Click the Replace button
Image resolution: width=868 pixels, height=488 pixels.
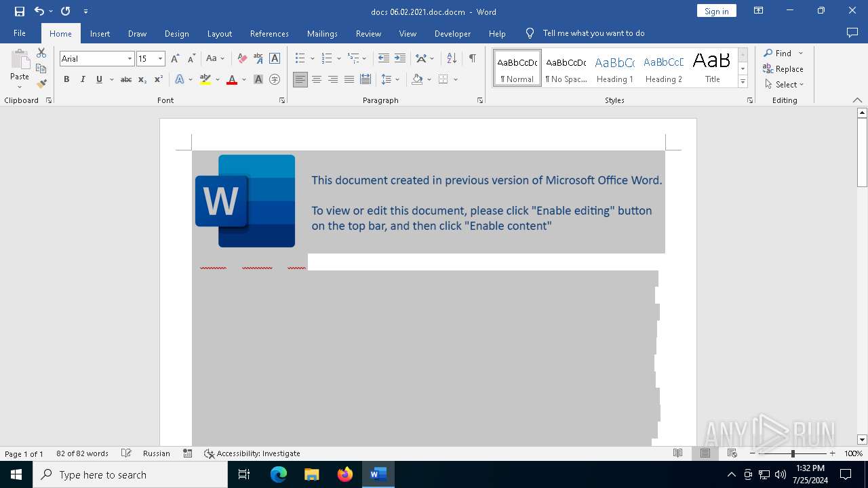[x=783, y=68]
